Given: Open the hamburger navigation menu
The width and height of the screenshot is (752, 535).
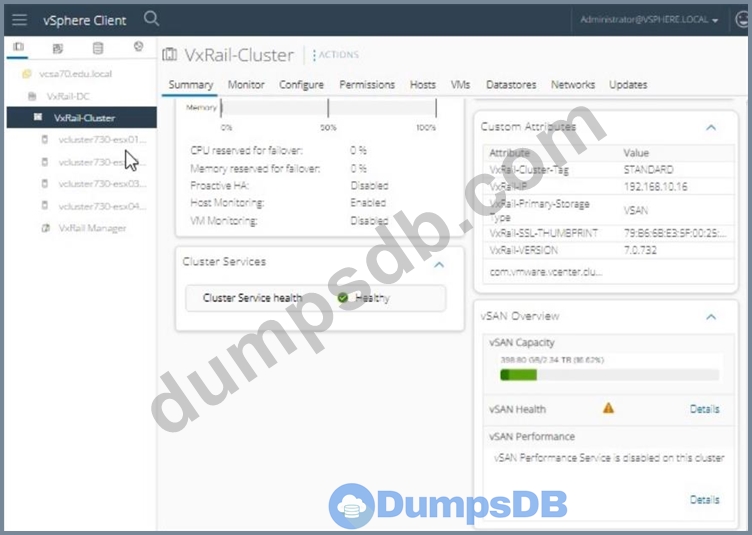Looking at the screenshot, I should (x=19, y=19).
